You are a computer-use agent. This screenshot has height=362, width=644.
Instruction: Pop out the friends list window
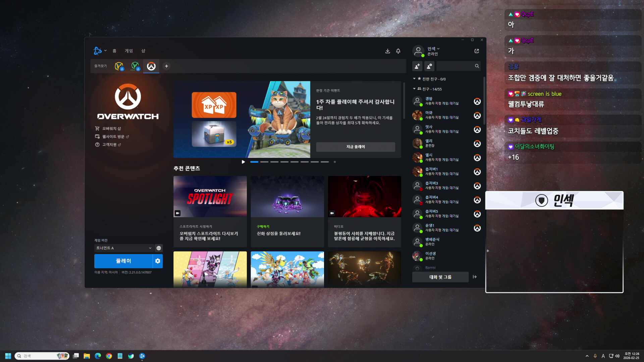coord(477,51)
